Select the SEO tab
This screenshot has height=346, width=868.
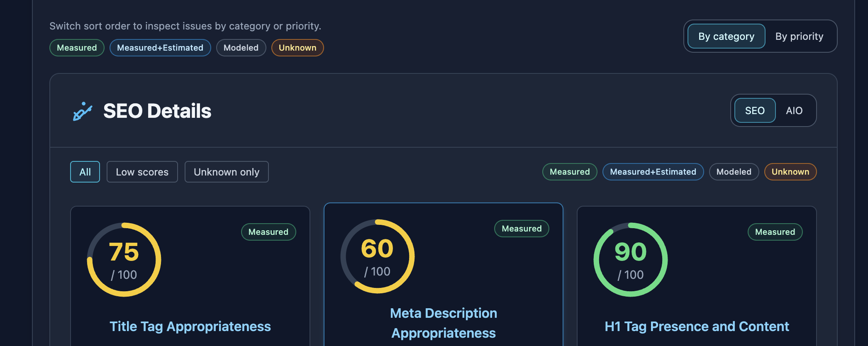(754, 110)
